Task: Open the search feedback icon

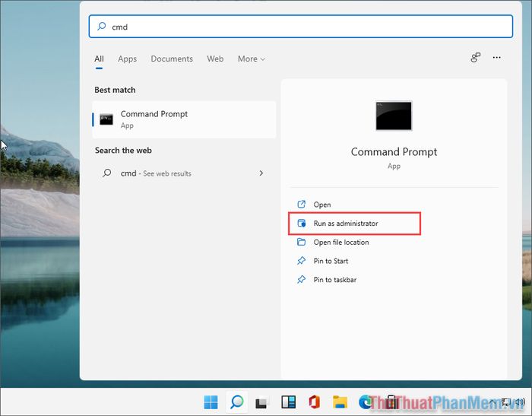Action: 475,57
